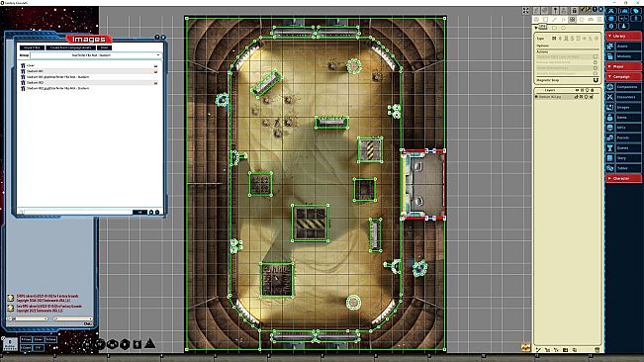Toggle visibility eye in Layers header
This screenshot has width=644, height=362.
click(x=577, y=90)
